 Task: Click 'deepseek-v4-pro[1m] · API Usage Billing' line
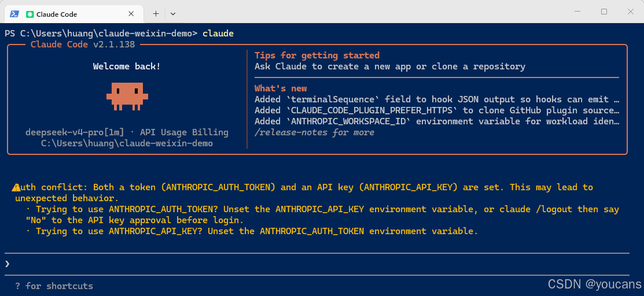(127, 132)
